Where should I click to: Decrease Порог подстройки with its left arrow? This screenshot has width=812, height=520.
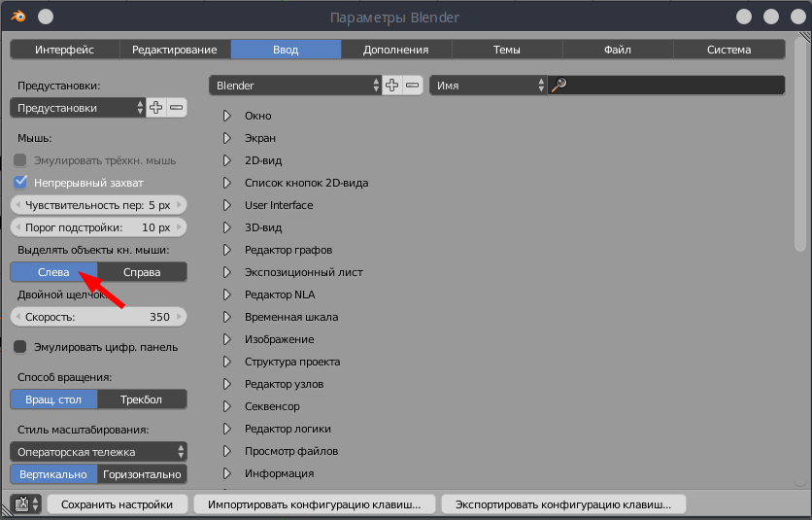coord(18,227)
